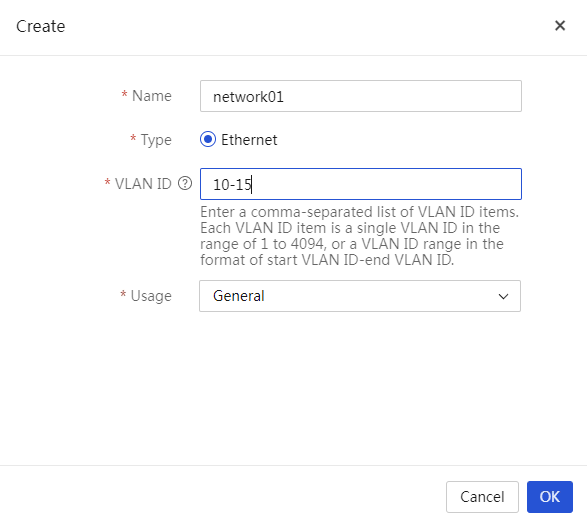Click on the '10-15' value in VLAN ID
Image resolution: width=587 pixels, height=523 pixels.
tap(232, 184)
